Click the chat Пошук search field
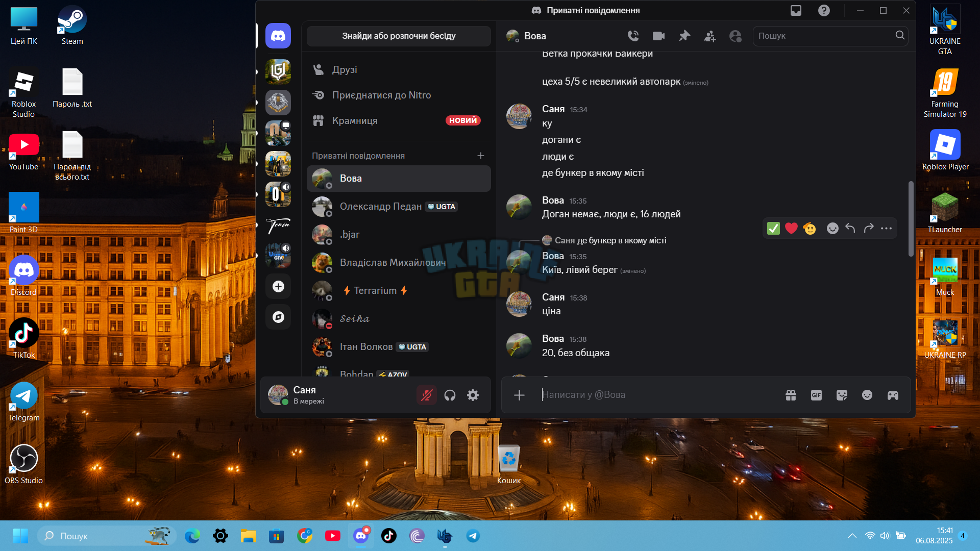980x551 pixels. [x=830, y=36]
